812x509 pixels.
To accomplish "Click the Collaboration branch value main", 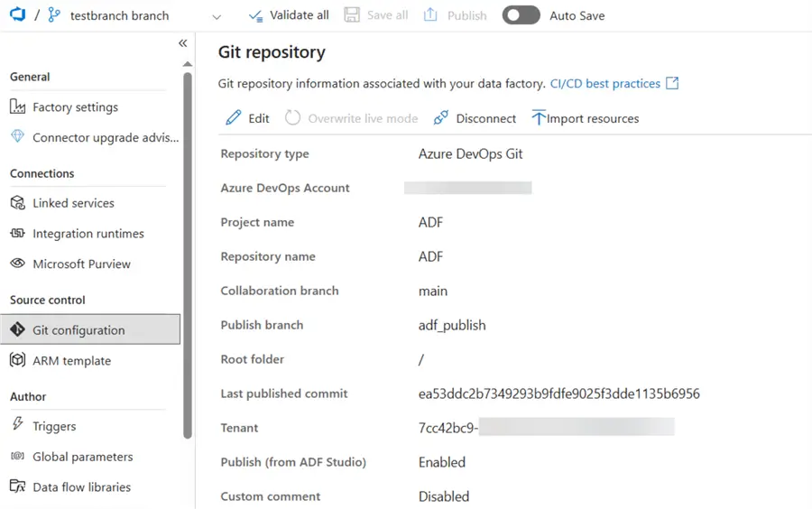I will pos(433,291).
